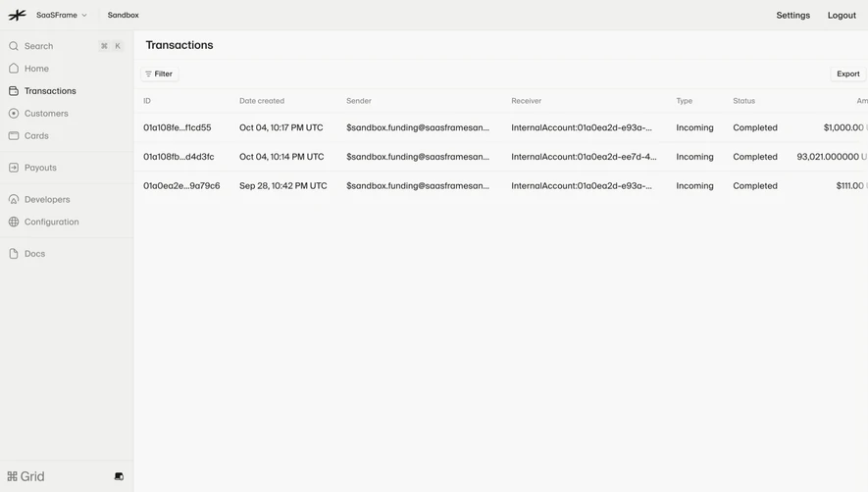Click the Customers sidebar icon

coord(14,113)
